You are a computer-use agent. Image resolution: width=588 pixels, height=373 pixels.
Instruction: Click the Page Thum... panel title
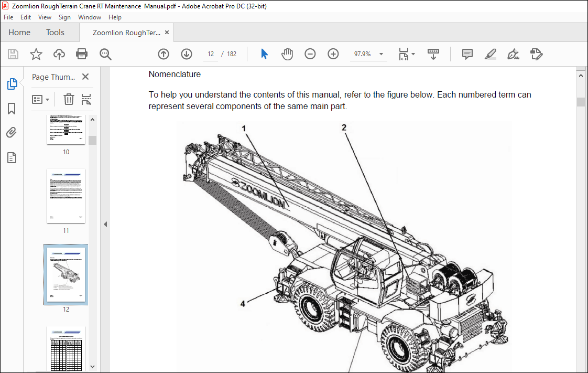pyautogui.click(x=53, y=77)
